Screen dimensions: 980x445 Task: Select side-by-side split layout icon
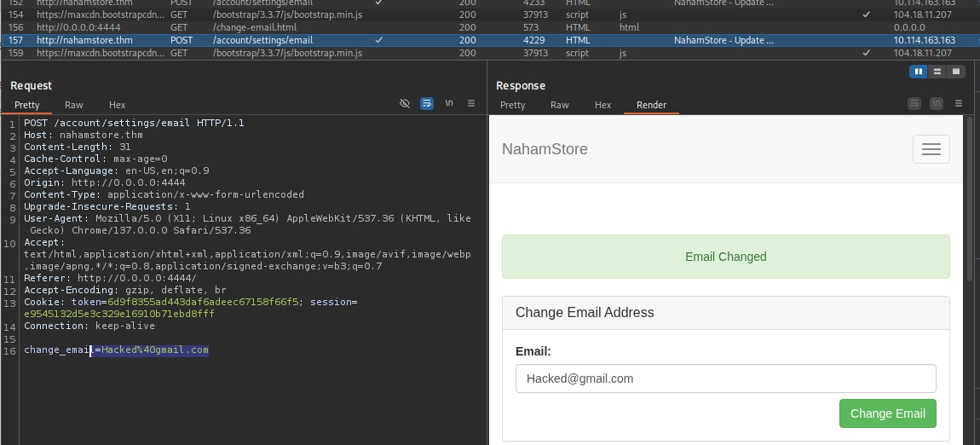tap(918, 72)
